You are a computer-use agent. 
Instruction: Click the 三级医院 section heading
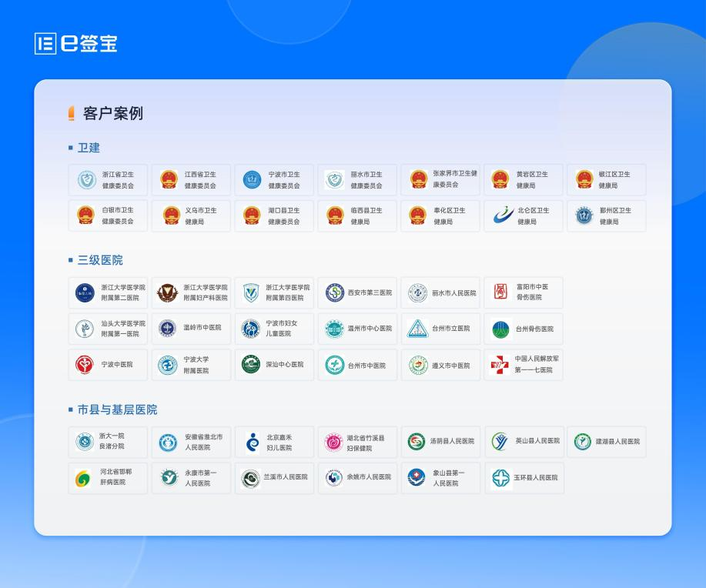click(100, 260)
